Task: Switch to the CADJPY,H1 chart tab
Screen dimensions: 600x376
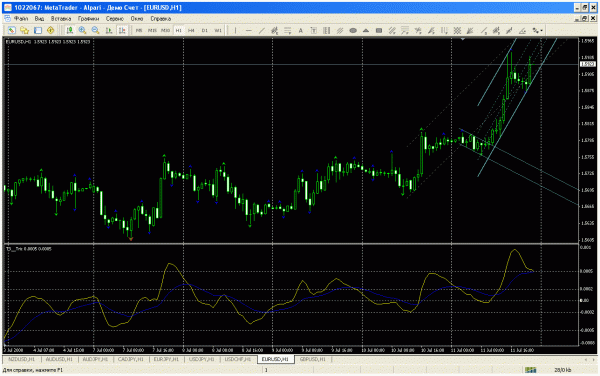Action: coord(131,359)
